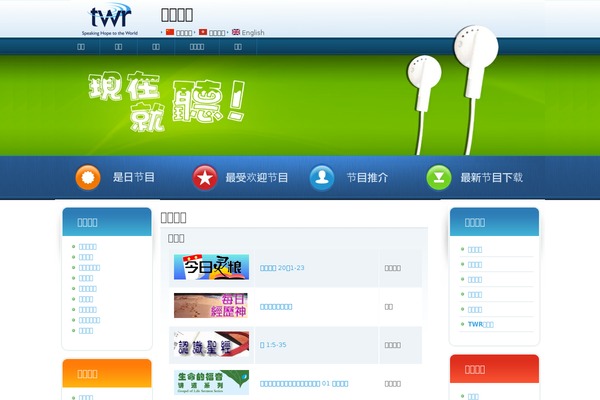Click the blue person icon
Screen dimensions: 600x400
[322, 178]
